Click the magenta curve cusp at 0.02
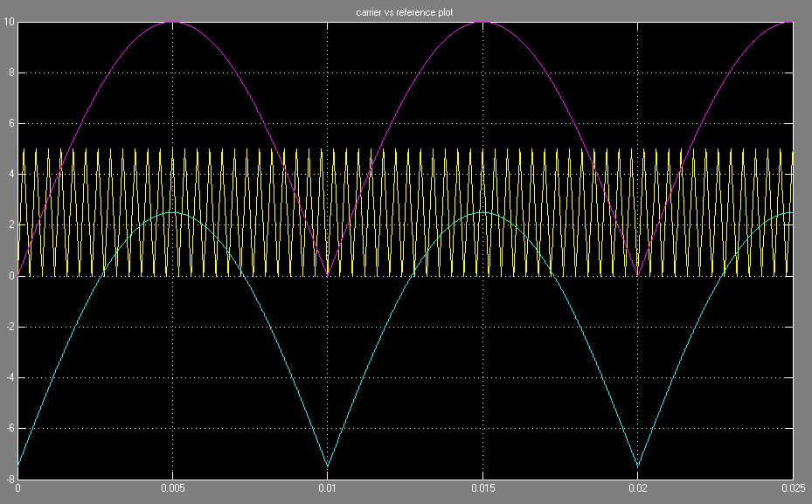Viewport: 812px width, 504px height. pos(638,275)
